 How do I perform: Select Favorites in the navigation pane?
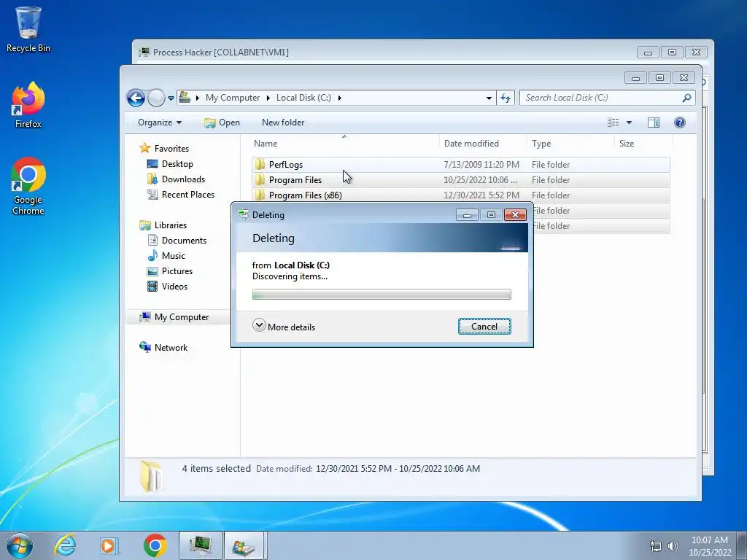[164, 149]
